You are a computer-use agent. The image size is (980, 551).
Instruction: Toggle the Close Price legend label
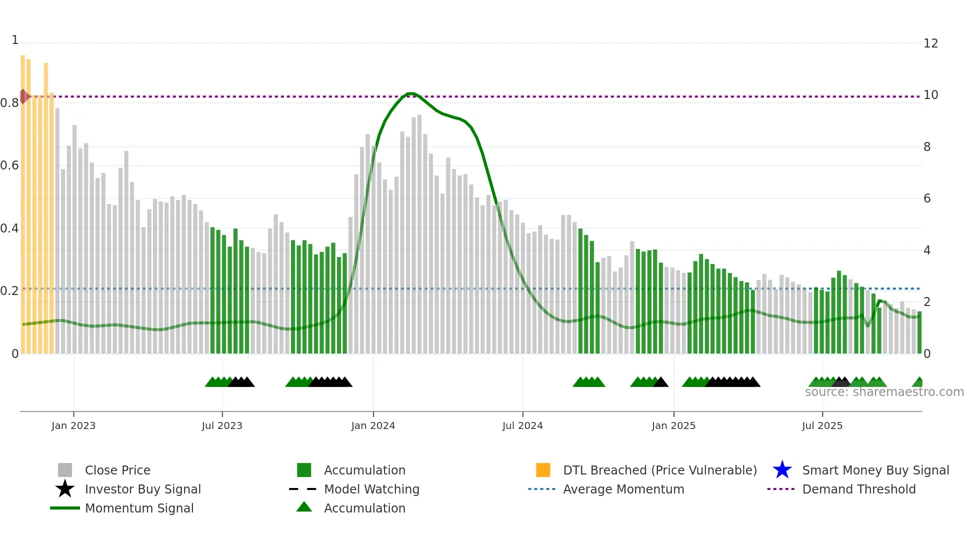[x=117, y=470]
